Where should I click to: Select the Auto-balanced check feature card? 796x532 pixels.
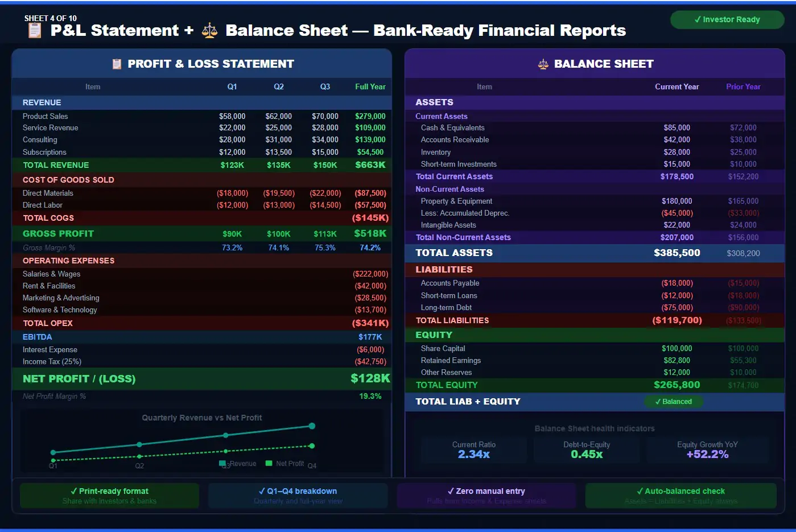680,496
